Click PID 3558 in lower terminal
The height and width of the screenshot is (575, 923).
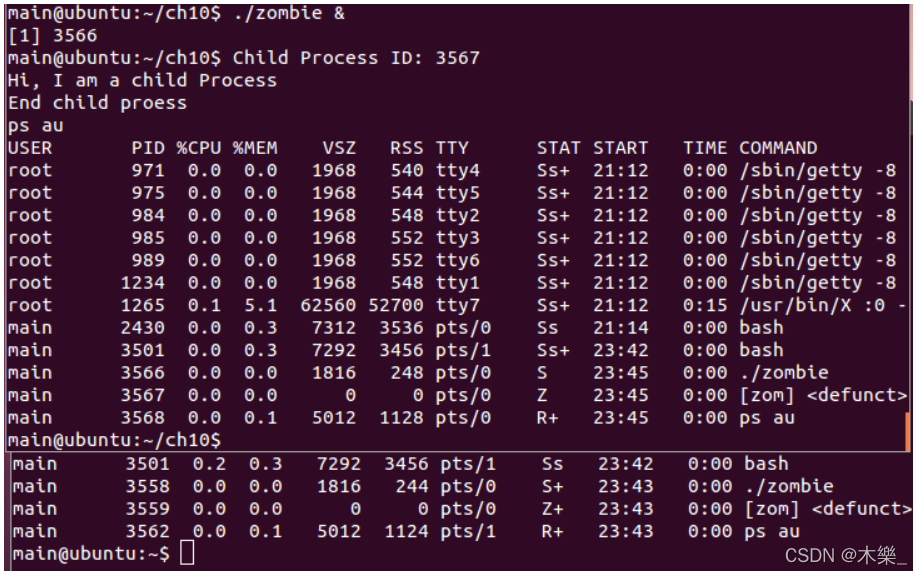(x=147, y=486)
